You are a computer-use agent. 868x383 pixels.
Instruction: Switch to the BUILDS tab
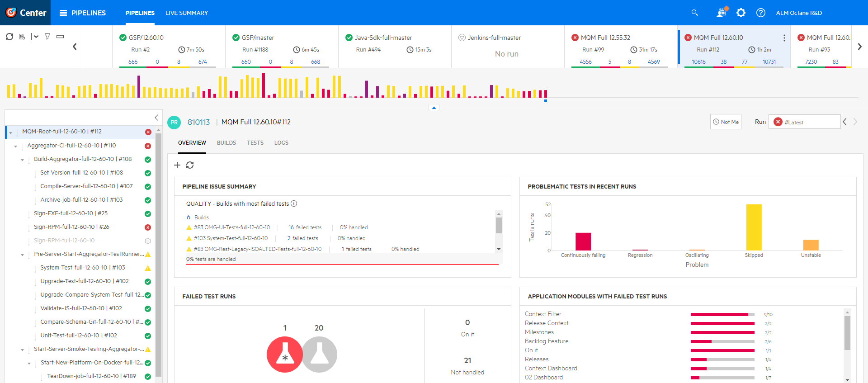(226, 143)
